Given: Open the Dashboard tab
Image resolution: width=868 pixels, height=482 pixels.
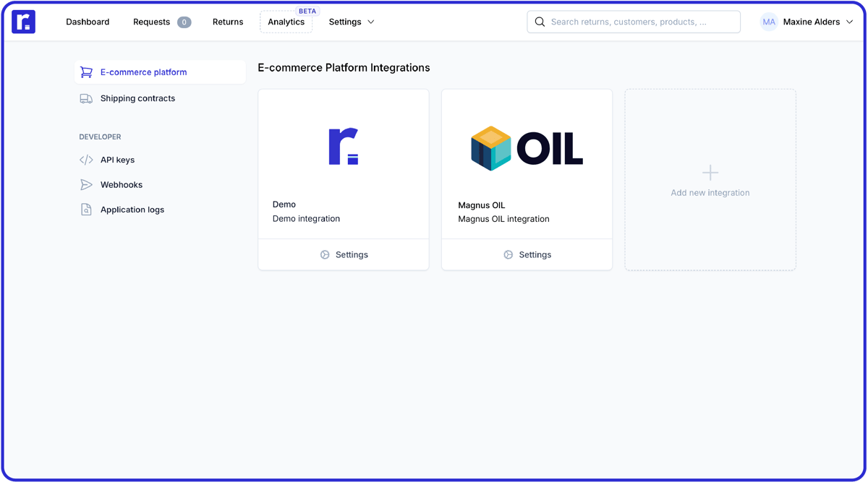Looking at the screenshot, I should point(88,22).
